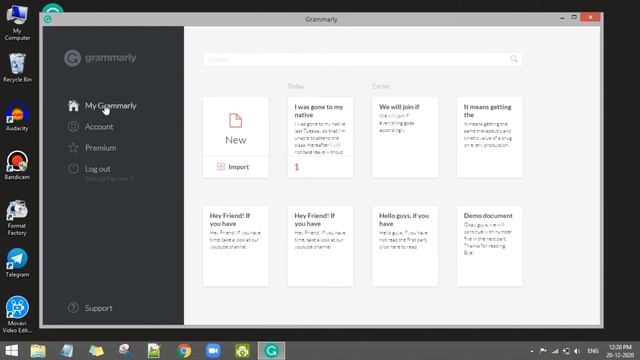Click red issue count 1 on card
Image resolution: width=640 pixels, height=360 pixels.
297,167
